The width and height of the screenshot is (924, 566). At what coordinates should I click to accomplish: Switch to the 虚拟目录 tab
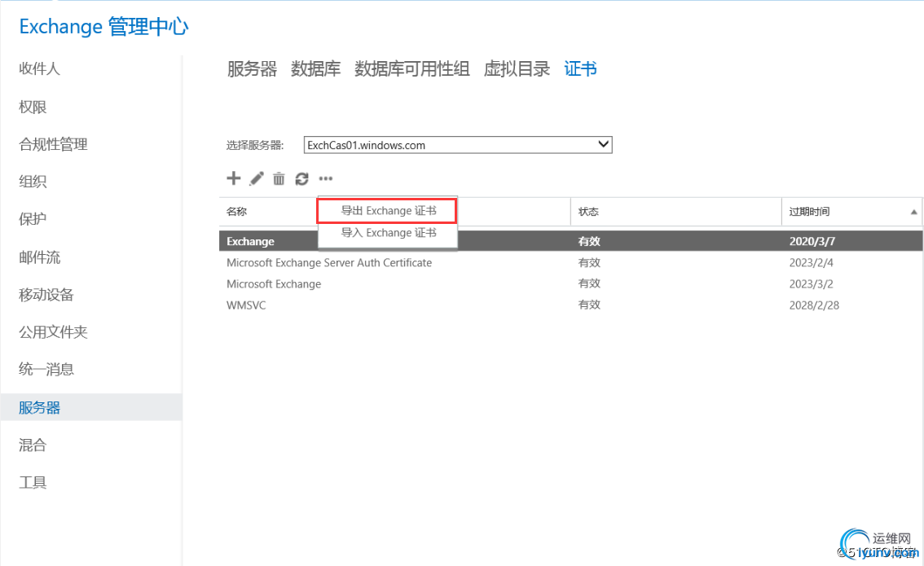tap(517, 69)
